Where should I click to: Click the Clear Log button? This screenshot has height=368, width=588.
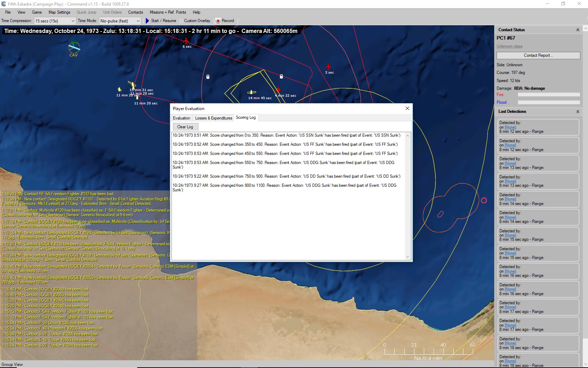[x=185, y=127]
